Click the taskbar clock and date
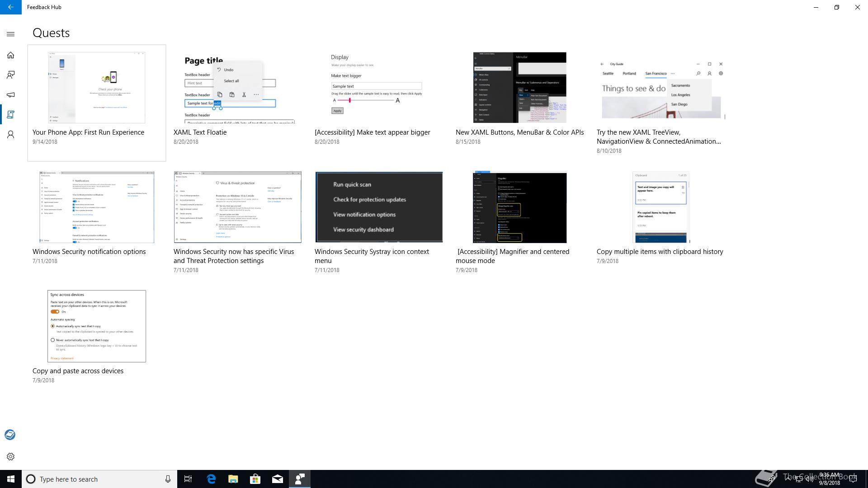This screenshot has width=868, height=488. [829, 479]
